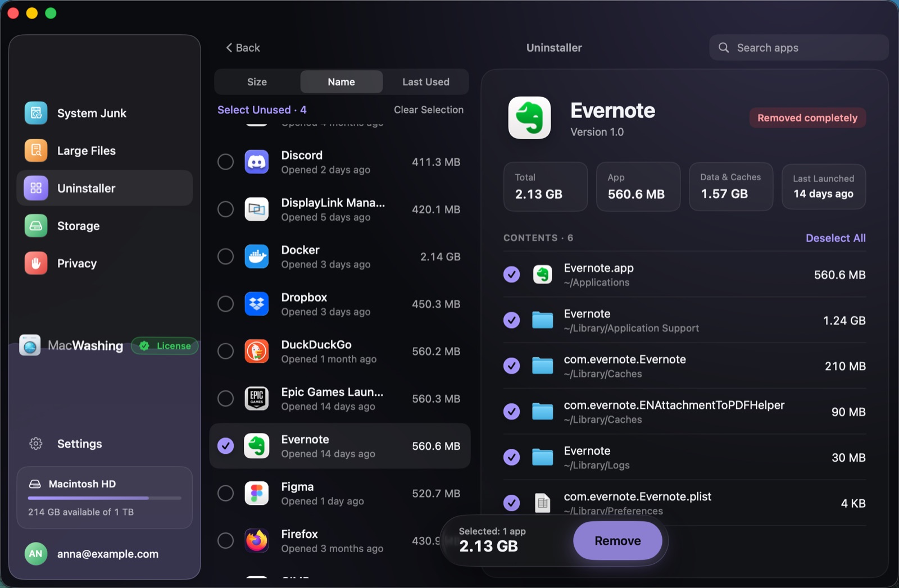Check the Dropbox selection circle
Viewport: 899px width, 588px height.
[x=225, y=304]
